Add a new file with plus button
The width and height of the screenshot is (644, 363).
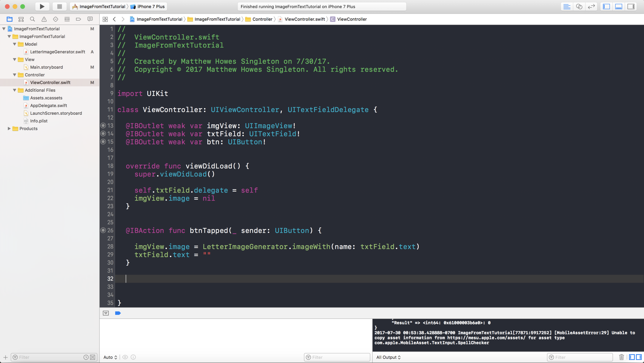(x=6, y=357)
